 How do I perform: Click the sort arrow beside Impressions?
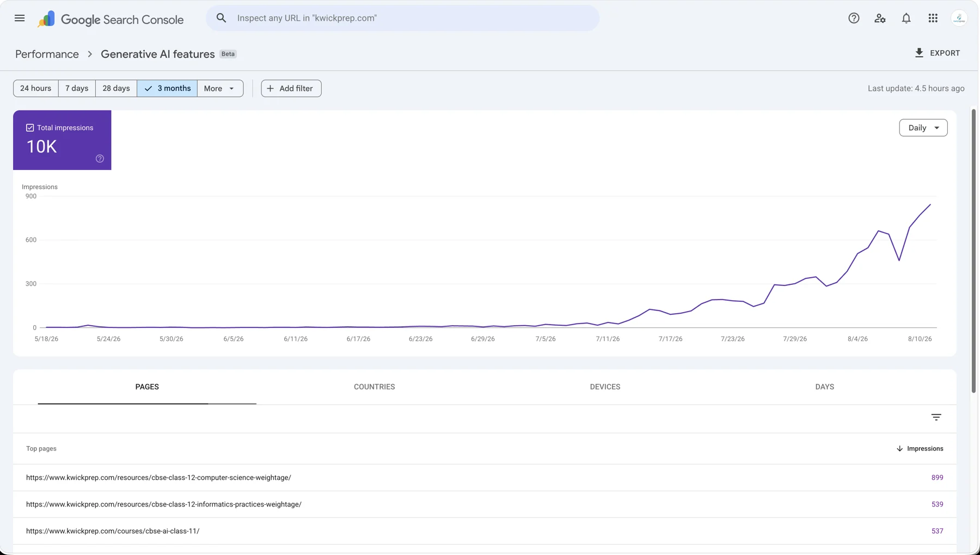[899, 449]
